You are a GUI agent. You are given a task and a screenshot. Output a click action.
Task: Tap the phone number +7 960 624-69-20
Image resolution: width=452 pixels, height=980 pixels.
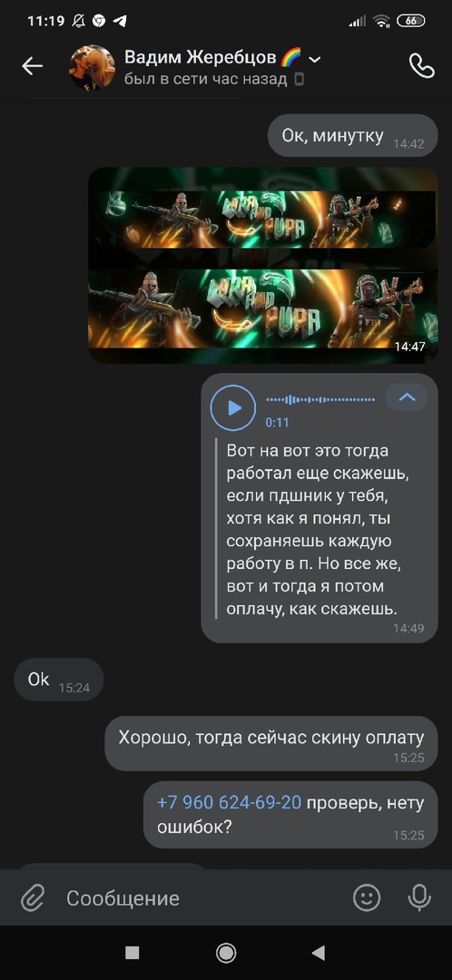point(230,802)
